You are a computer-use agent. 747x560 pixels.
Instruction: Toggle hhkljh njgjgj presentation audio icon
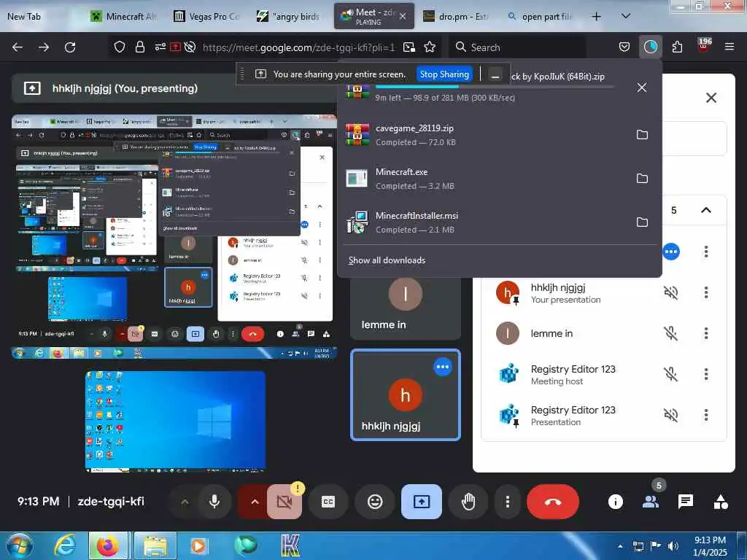pyautogui.click(x=671, y=292)
